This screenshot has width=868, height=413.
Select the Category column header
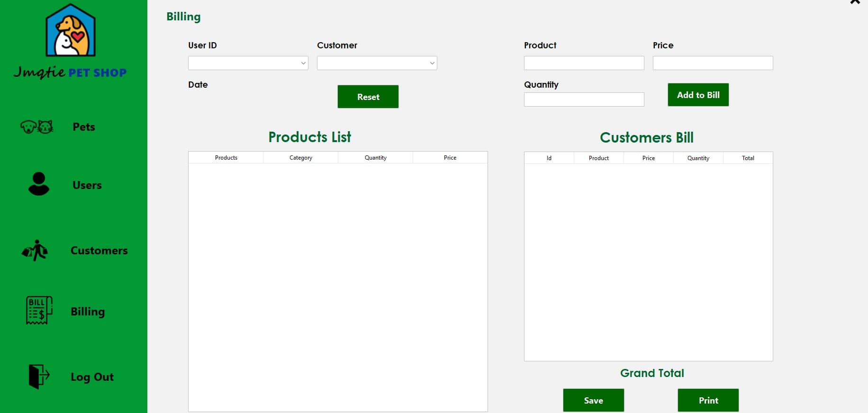pyautogui.click(x=301, y=158)
